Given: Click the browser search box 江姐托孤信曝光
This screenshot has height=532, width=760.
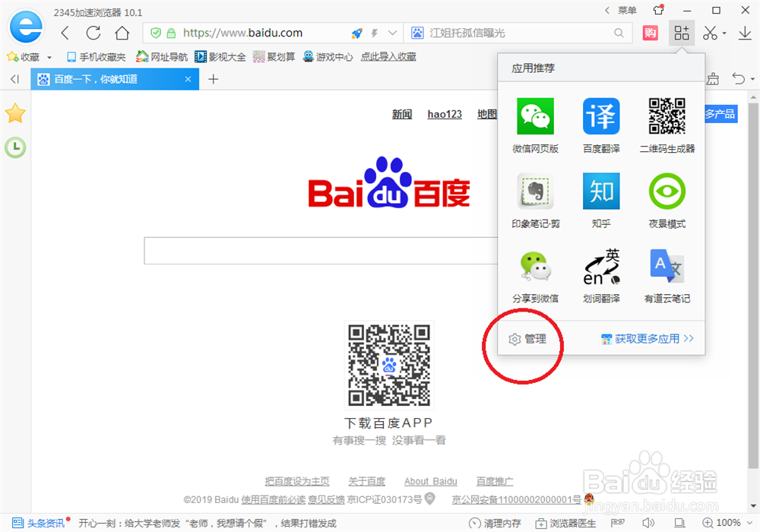Looking at the screenshot, I should point(518,33).
